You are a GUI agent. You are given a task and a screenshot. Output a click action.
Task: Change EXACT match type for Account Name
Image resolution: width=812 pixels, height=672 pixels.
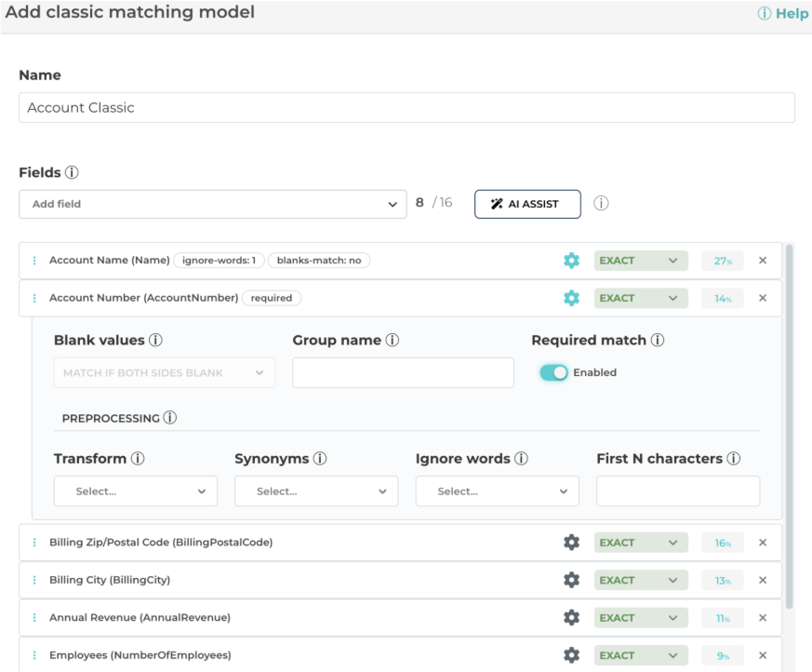[x=641, y=260]
